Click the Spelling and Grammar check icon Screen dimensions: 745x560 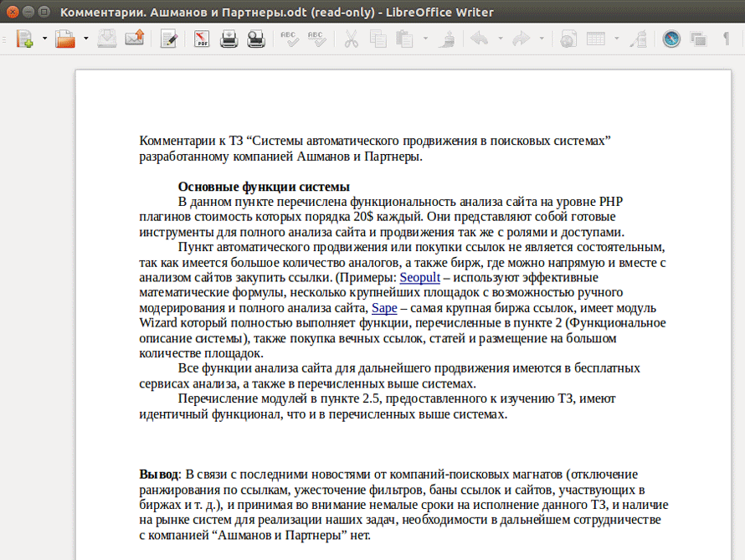point(290,39)
